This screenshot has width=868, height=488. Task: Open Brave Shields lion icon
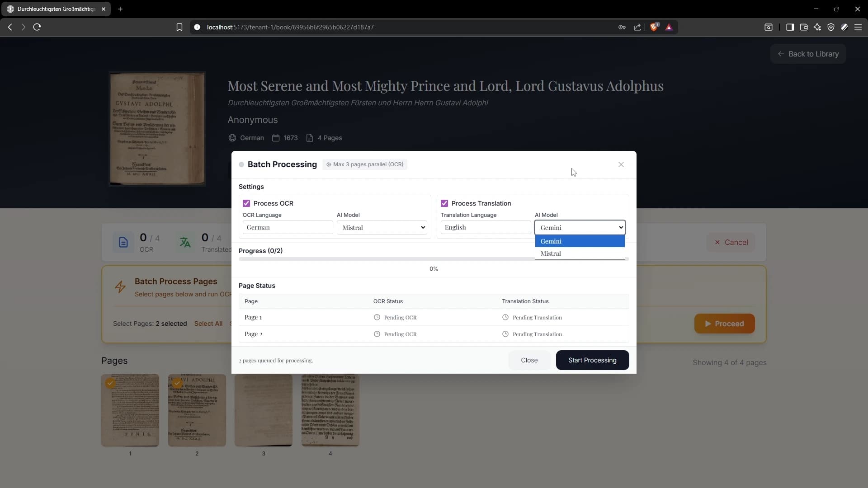(654, 27)
